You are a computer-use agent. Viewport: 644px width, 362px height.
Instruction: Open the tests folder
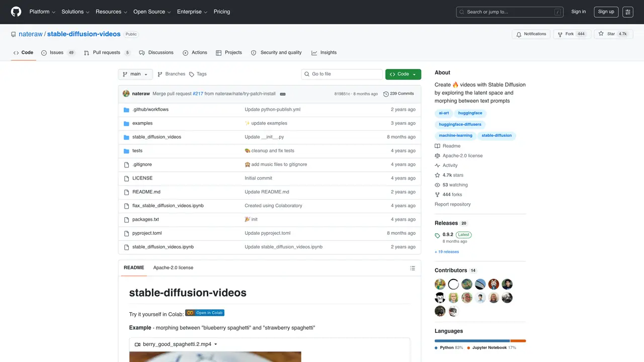(137, 151)
